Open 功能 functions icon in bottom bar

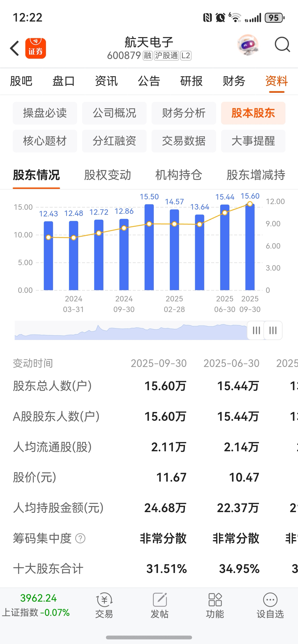[215, 605]
